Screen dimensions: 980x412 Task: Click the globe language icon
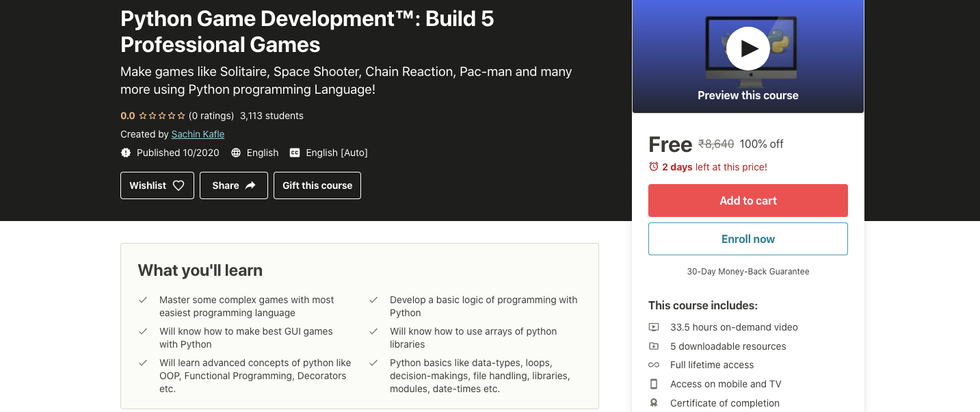pos(236,153)
